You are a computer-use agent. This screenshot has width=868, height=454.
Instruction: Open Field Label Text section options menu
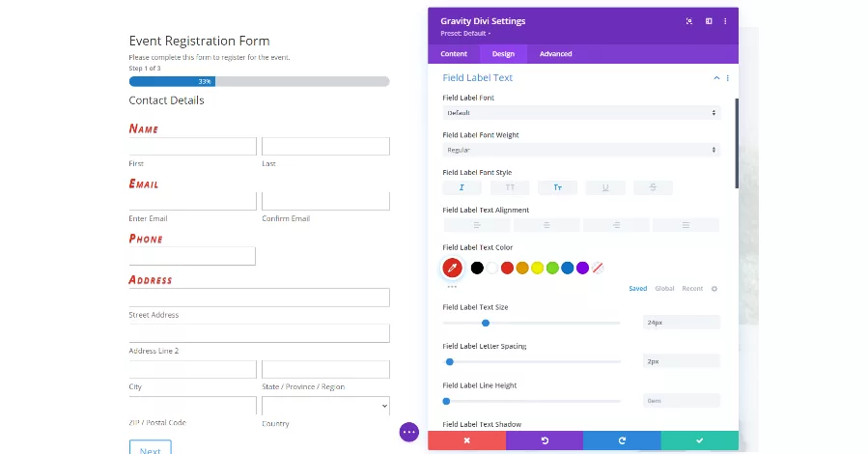727,78
